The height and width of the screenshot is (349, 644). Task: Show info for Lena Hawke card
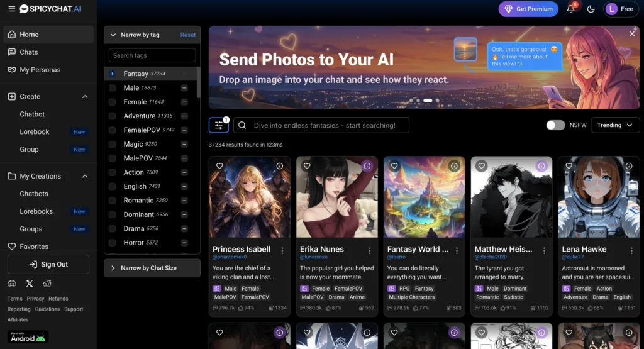629,166
